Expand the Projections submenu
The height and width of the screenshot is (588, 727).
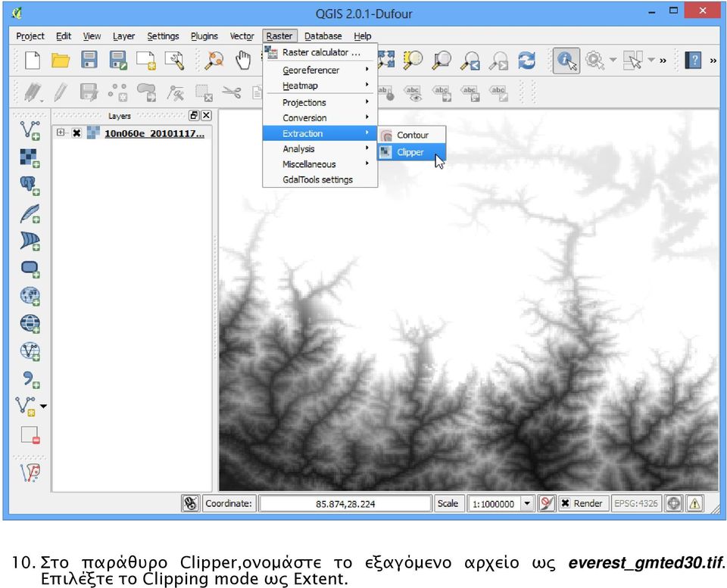pyautogui.click(x=321, y=102)
